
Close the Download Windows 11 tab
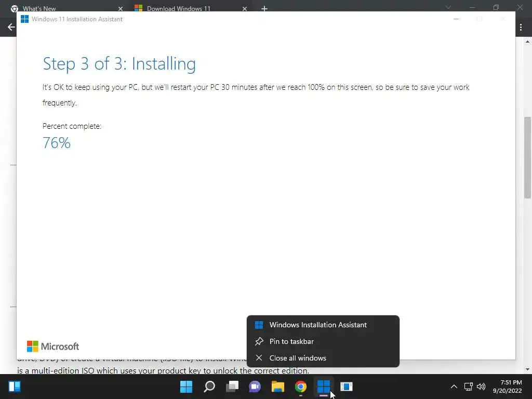point(245,9)
